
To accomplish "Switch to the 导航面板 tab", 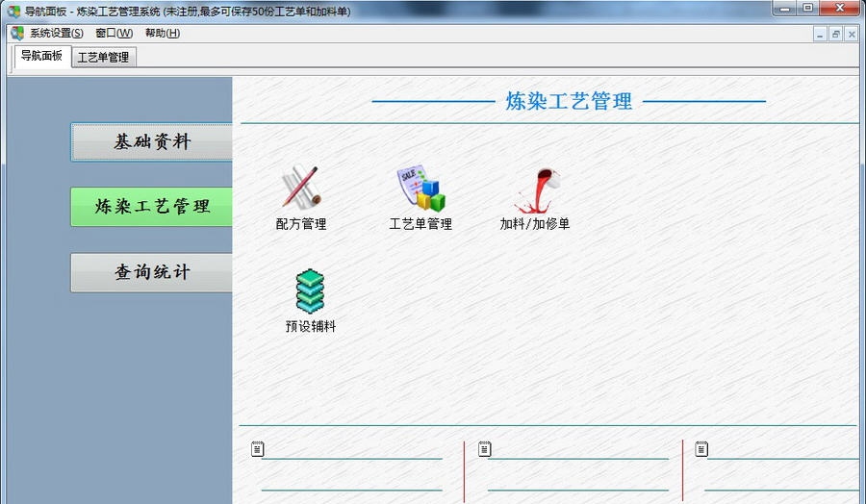I will click(x=42, y=56).
